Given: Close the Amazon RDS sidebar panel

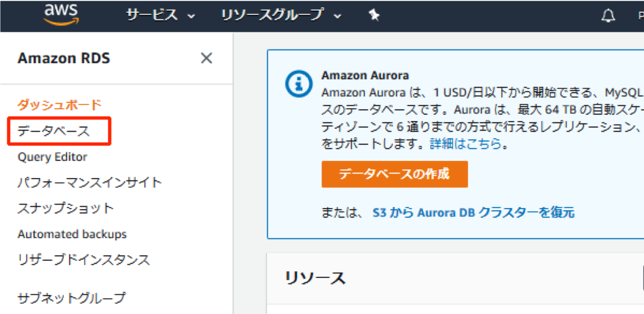Looking at the screenshot, I should point(206,58).
